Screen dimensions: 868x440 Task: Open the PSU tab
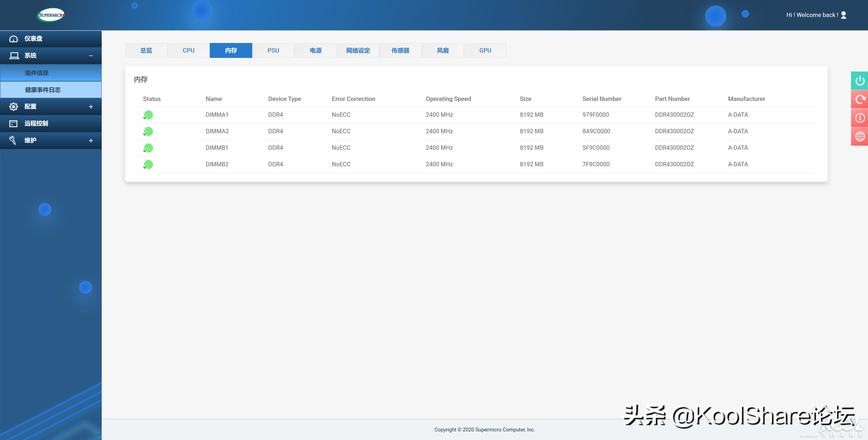coord(273,50)
